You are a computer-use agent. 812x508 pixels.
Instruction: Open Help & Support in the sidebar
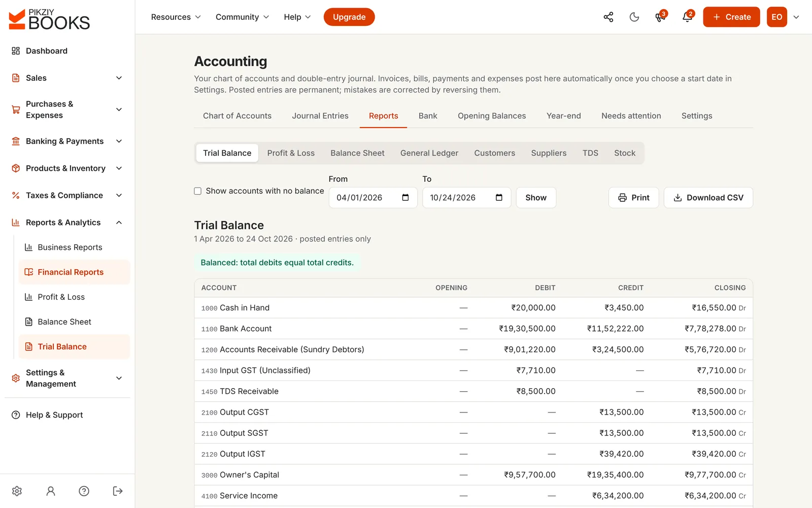point(67,415)
